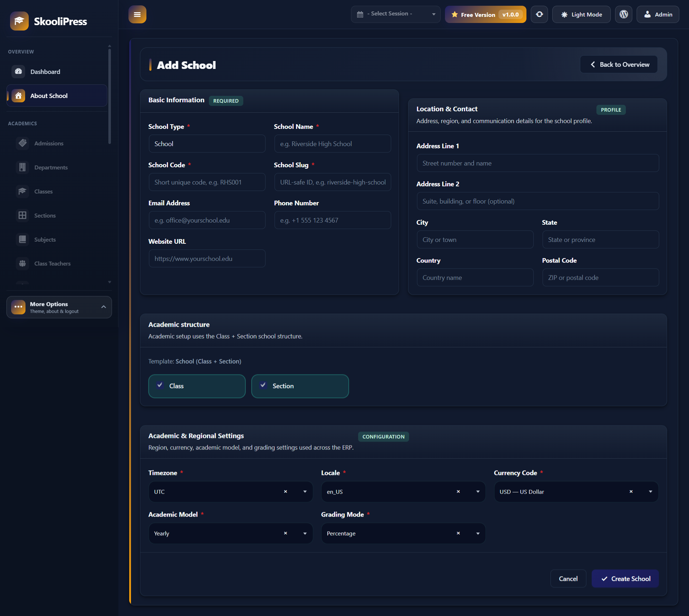Select About School in the sidebar
The image size is (689, 616).
(x=57, y=95)
